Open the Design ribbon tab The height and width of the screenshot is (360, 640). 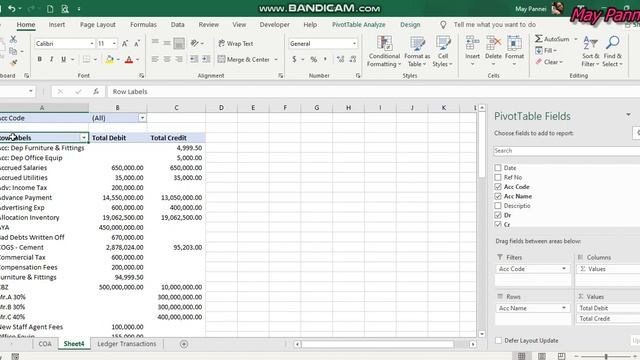(410, 24)
